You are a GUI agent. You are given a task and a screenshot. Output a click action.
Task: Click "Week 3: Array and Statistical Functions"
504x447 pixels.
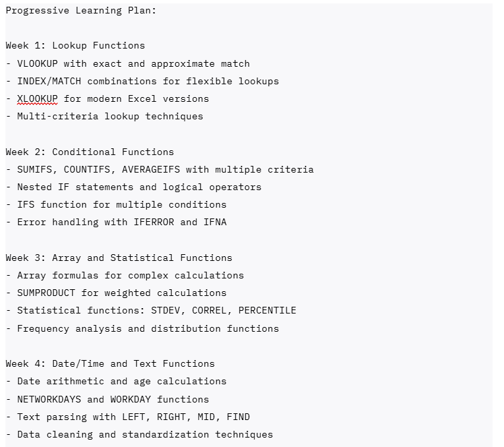pyautogui.click(x=119, y=258)
